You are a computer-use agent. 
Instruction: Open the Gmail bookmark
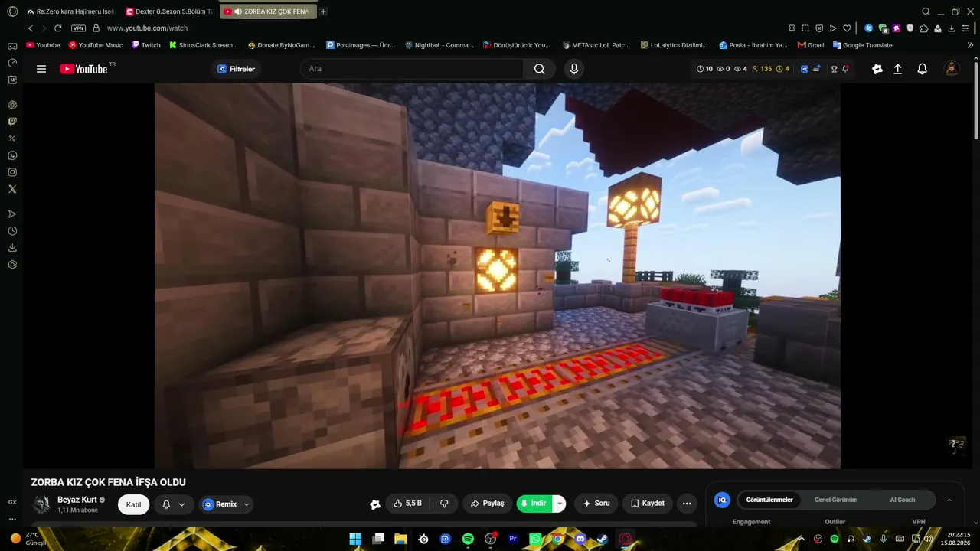pyautogui.click(x=811, y=45)
